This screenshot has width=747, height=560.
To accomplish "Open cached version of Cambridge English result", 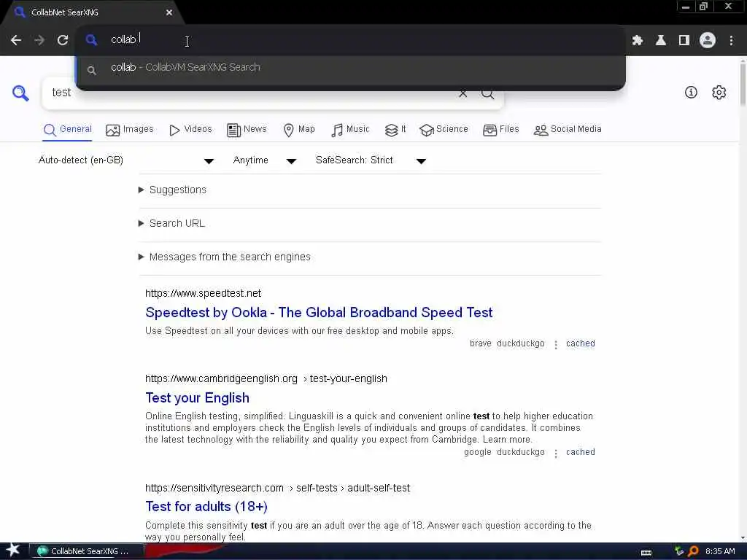I will [x=580, y=452].
